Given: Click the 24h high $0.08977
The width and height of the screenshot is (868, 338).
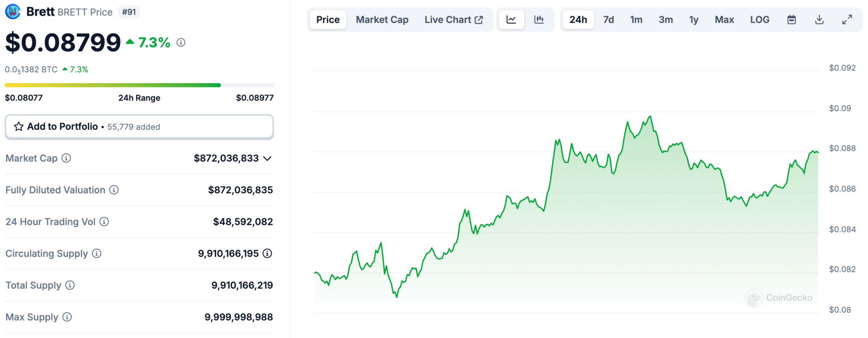Looking at the screenshot, I should 255,98.
